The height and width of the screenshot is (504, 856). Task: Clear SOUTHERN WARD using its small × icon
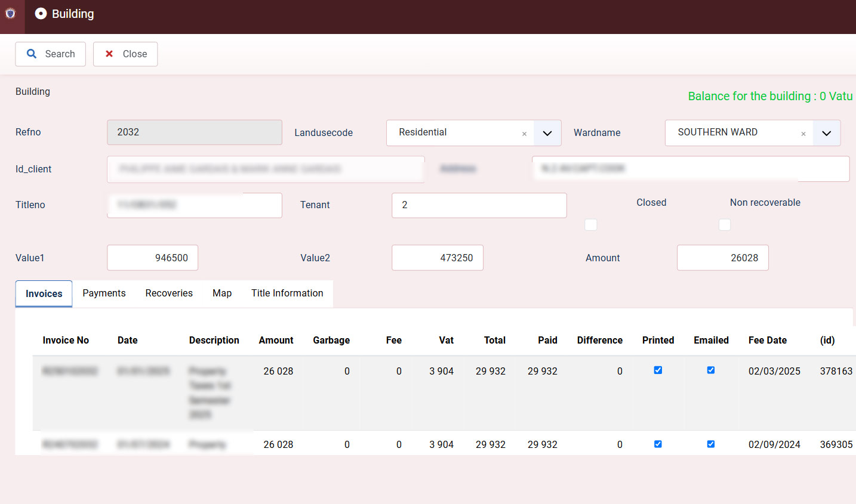pos(803,134)
